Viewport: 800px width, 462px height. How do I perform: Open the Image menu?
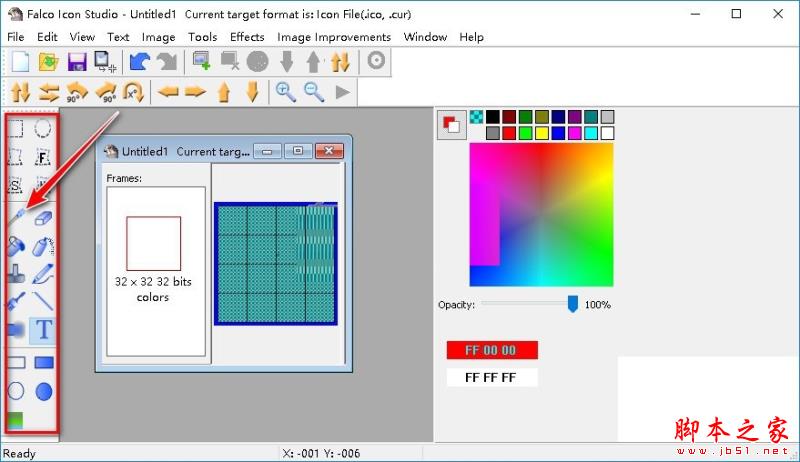(159, 37)
